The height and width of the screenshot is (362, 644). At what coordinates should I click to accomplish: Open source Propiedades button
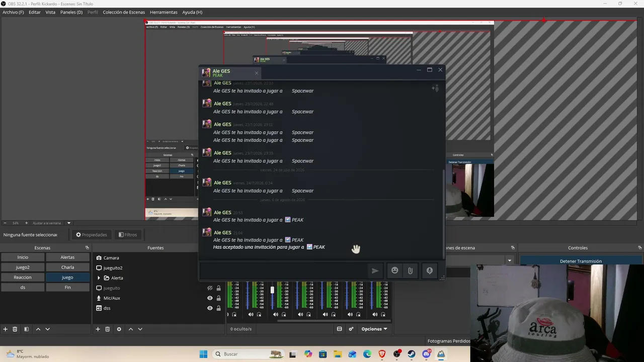tap(92, 235)
